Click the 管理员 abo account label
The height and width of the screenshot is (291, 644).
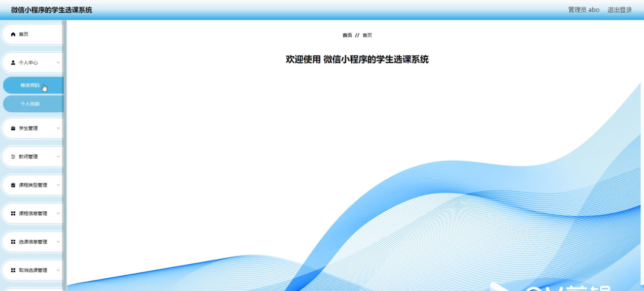(x=584, y=10)
